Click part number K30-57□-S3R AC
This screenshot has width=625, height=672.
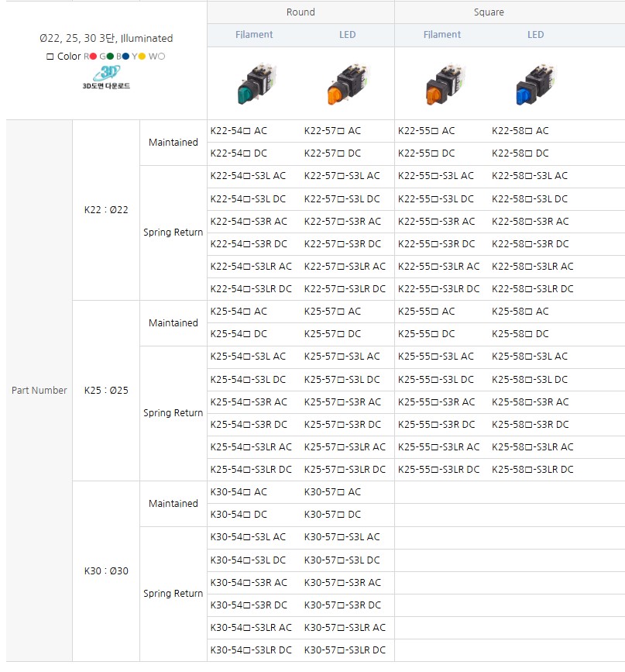click(x=342, y=583)
